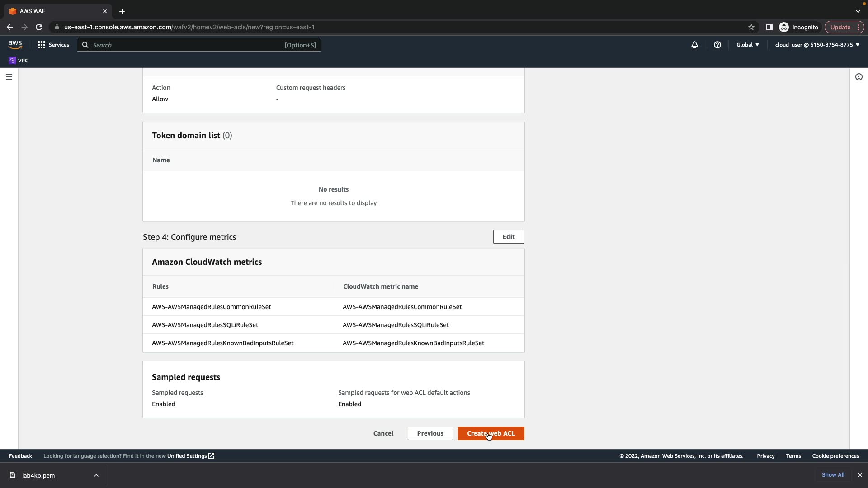Click in the AWS search field

tap(185, 45)
